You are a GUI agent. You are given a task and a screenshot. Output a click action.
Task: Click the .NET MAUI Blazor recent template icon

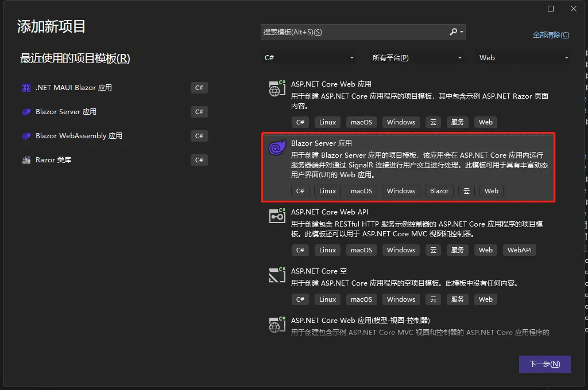click(x=26, y=88)
